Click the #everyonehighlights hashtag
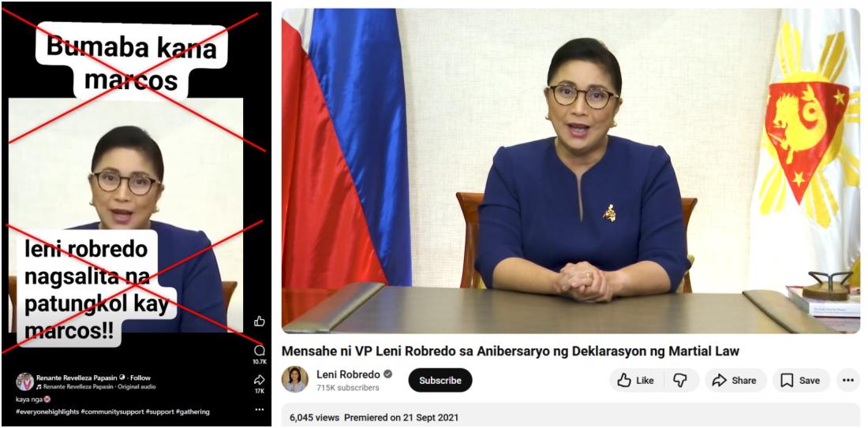 47,412
